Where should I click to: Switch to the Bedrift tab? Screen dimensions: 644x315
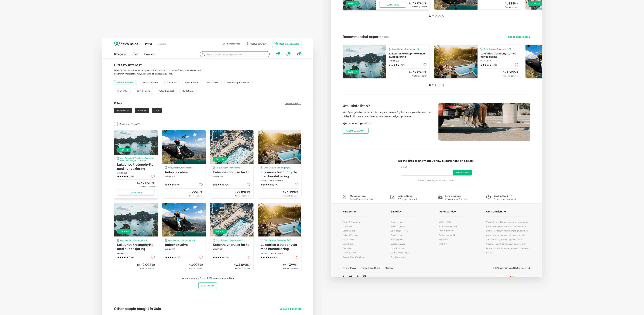(x=162, y=44)
